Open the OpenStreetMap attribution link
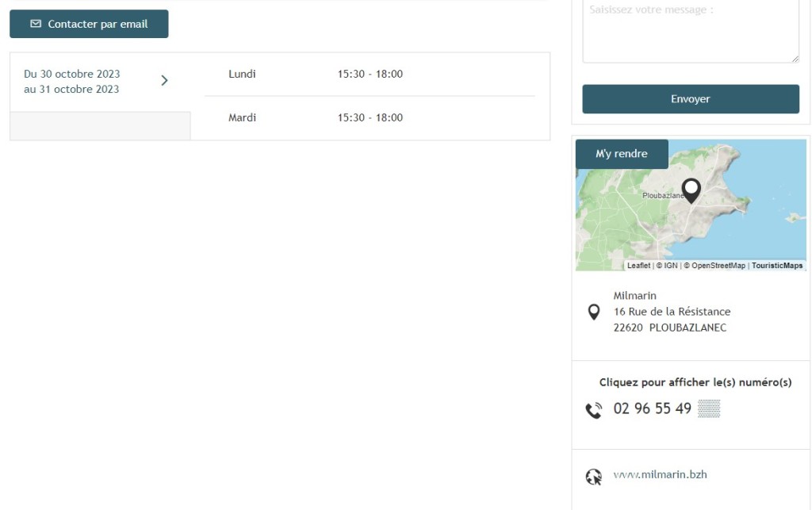Viewport: 812px width, 510px height. (x=718, y=266)
